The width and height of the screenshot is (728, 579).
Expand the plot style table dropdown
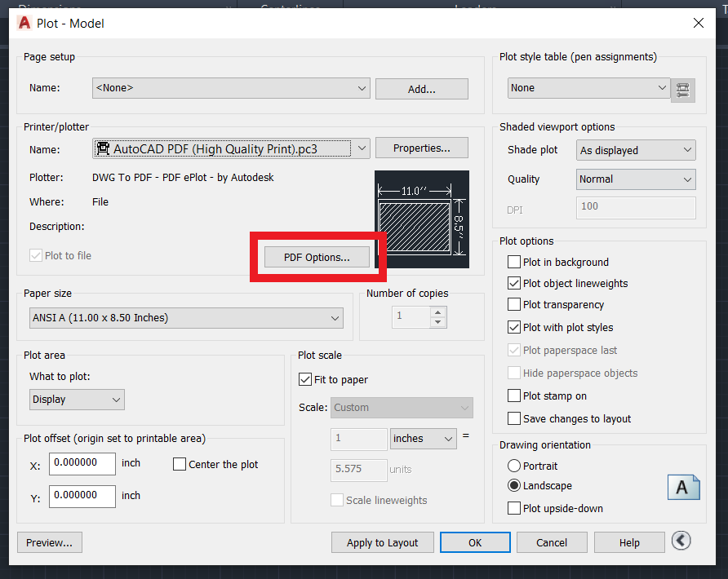pos(588,88)
